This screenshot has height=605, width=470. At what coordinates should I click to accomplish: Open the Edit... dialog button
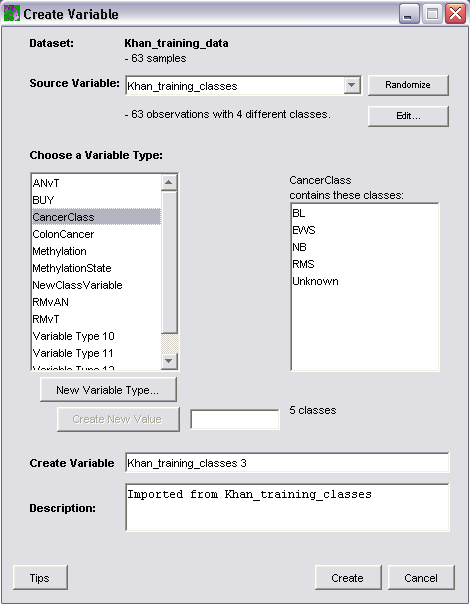coord(408,116)
